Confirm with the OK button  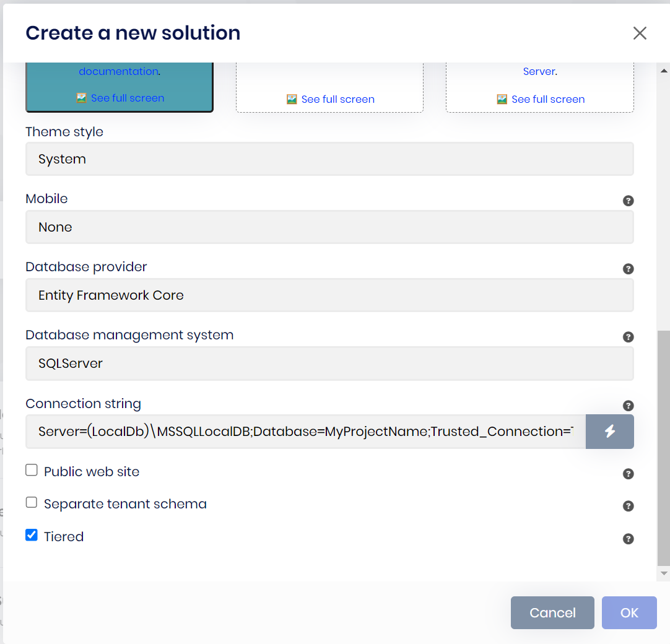(x=629, y=612)
